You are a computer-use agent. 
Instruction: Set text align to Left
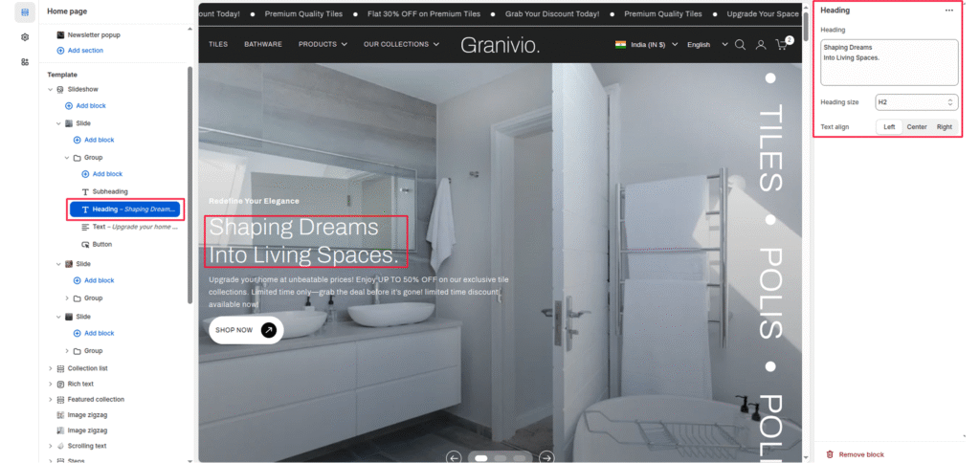point(889,126)
